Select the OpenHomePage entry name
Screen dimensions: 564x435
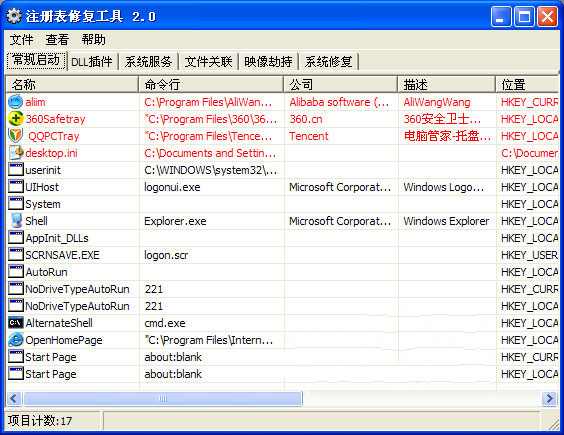(x=64, y=340)
